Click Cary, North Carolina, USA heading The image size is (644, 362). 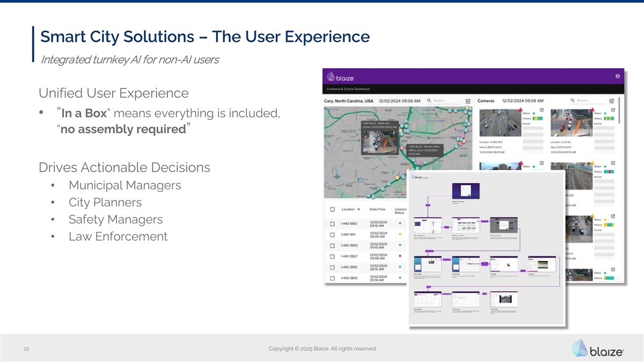tap(348, 101)
